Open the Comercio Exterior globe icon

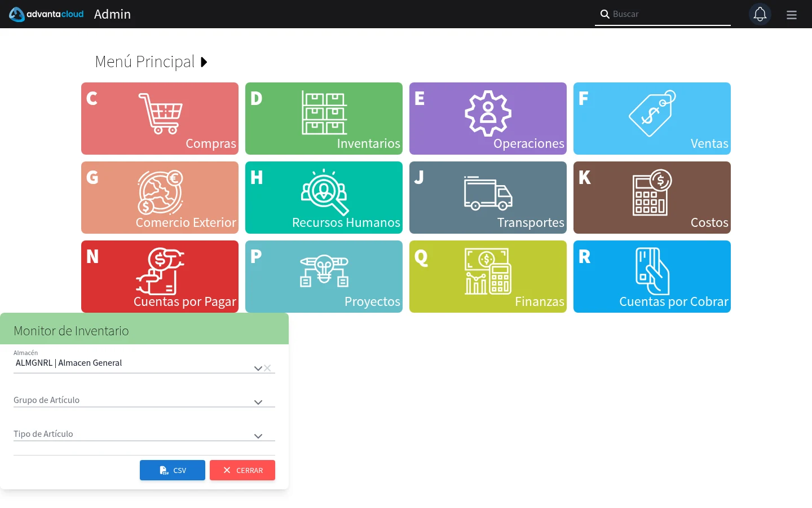(x=161, y=192)
